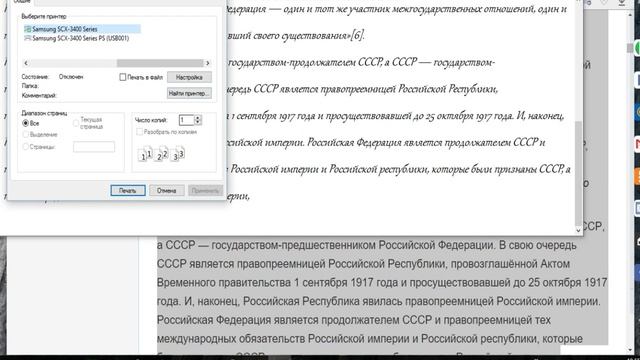Click the browser page vertical scrollbar thumb
640x360 pixels.
tap(630, 48)
